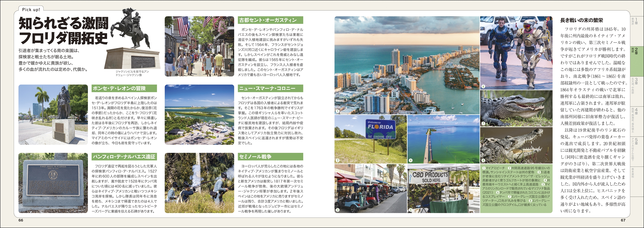
Task: Click circled number 2 on Florida sign photo
Action: pyautogui.click(x=338, y=160)
